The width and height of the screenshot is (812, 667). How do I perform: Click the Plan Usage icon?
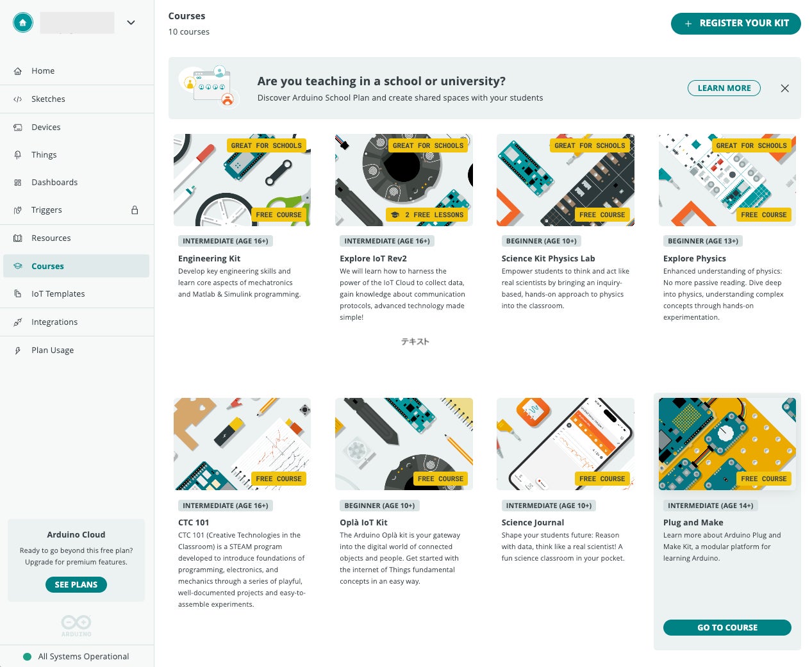18,350
